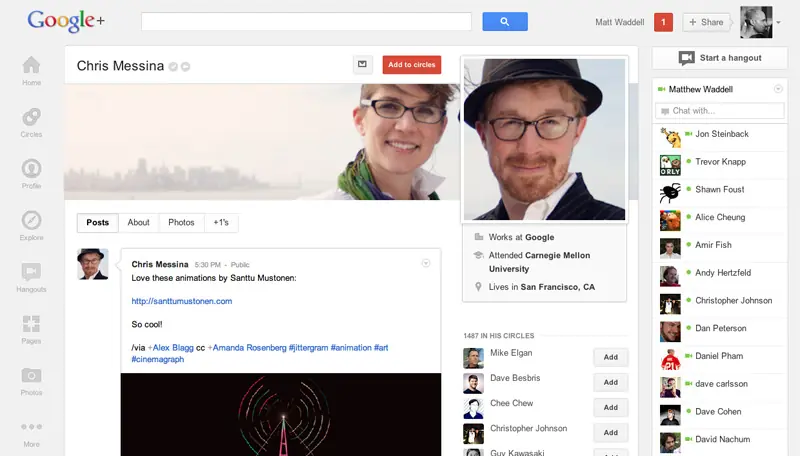Open Photos from the left sidebar

point(31,381)
